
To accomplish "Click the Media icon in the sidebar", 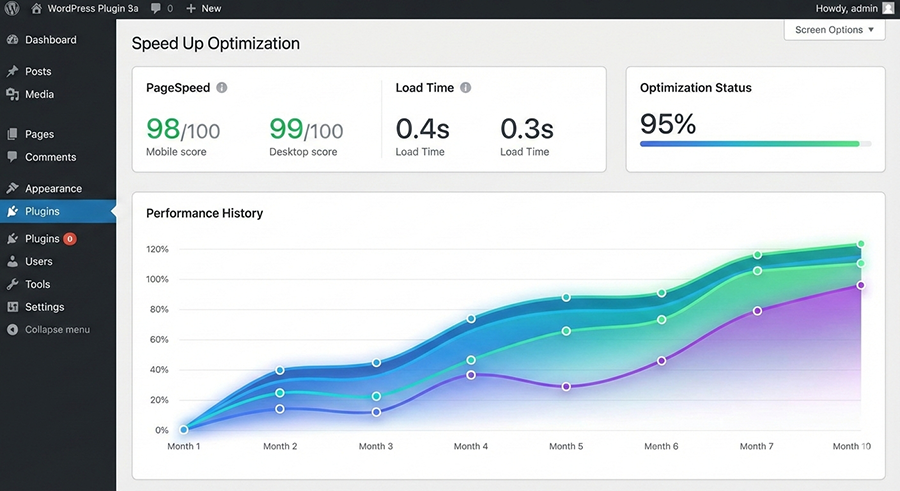I will click(x=12, y=94).
